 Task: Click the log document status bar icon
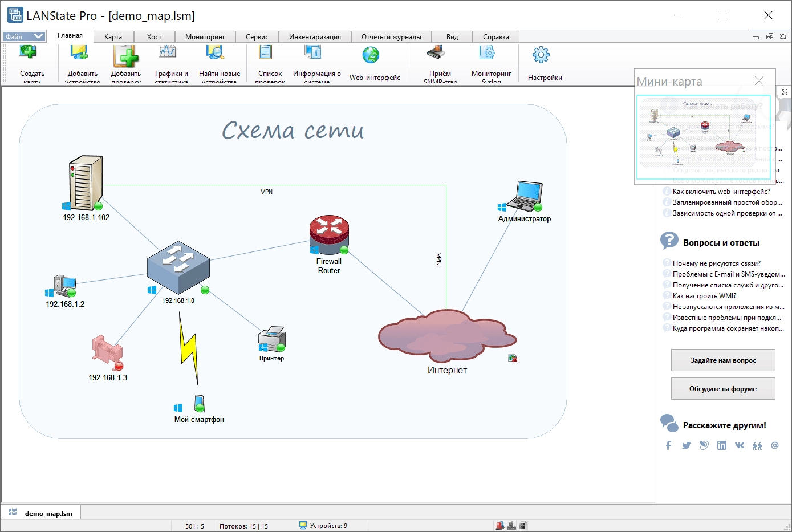(523, 526)
